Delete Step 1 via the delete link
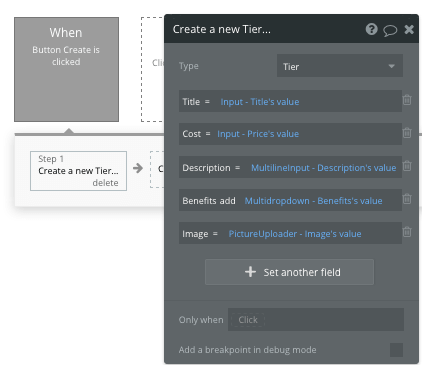 coord(105,183)
